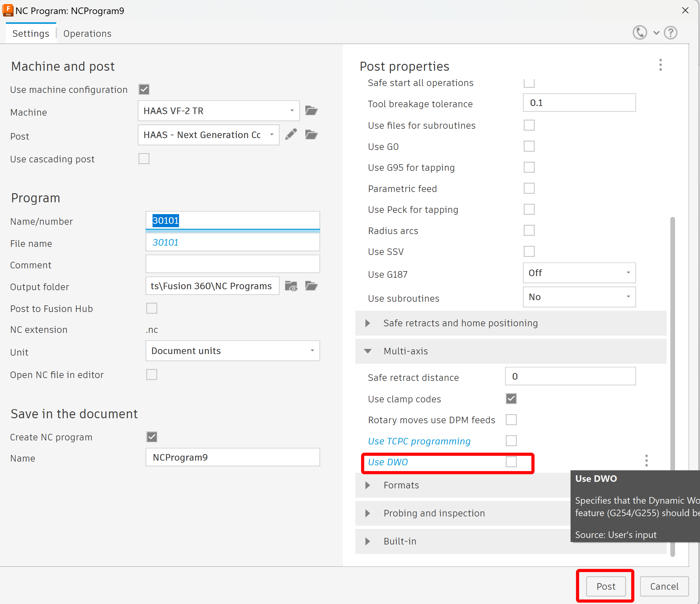
Task: Click the help question mark icon
Action: [x=670, y=33]
